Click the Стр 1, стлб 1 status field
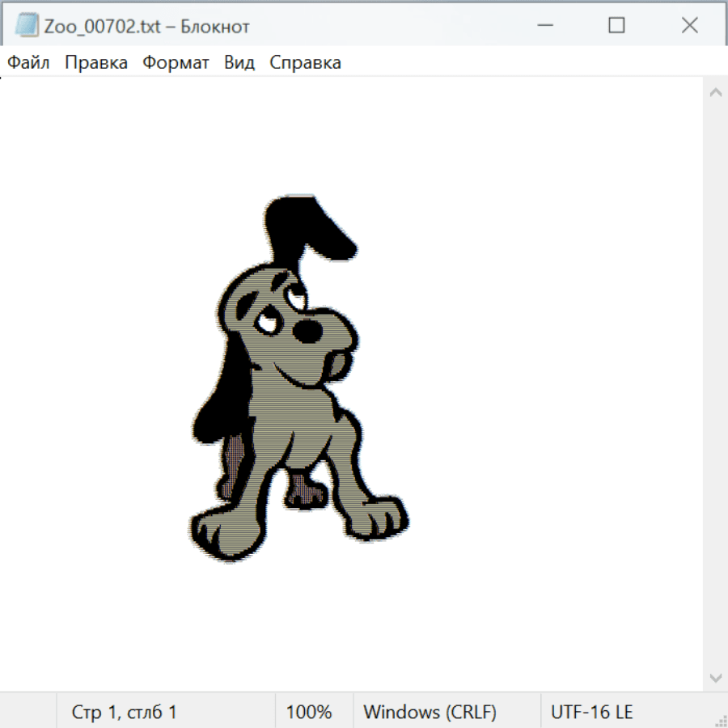The height and width of the screenshot is (728, 728). [x=125, y=712]
